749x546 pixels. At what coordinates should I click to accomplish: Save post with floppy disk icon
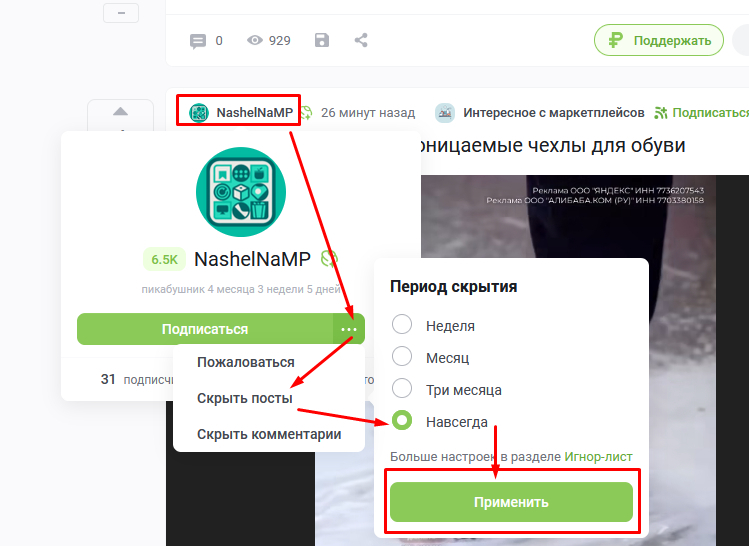point(322,40)
